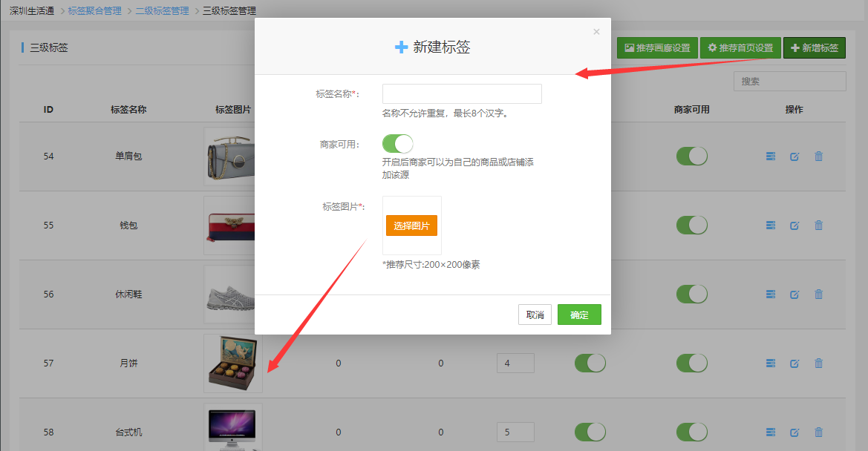Open the 月饼 tag image thumbnail
Image resolution: width=868 pixels, height=451 pixels.
click(233, 363)
